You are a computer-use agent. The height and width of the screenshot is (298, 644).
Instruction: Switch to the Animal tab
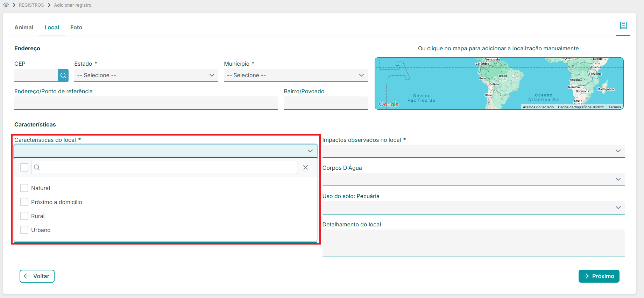coord(24,27)
